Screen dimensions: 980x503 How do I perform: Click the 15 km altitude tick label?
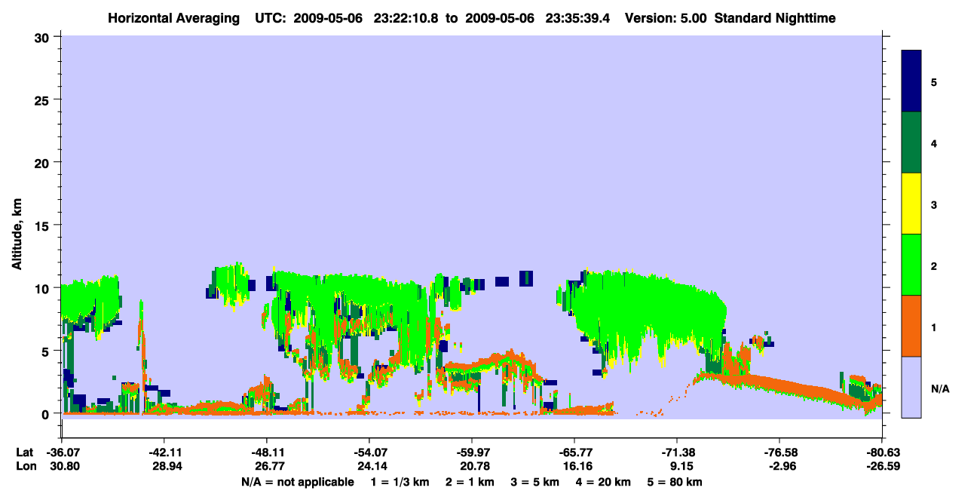tap(44, 225)
